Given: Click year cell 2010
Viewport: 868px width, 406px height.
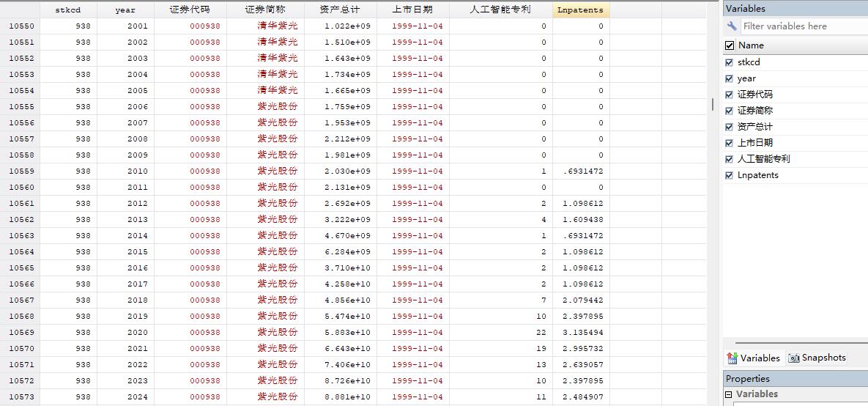Looking at the screenshot, I should 137,171.
